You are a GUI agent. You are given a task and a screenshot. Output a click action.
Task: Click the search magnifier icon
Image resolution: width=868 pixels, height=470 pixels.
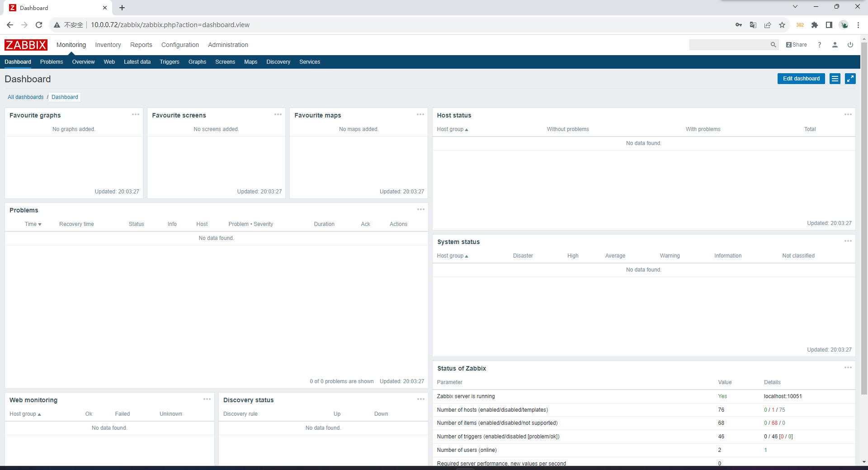click(773, 45)
